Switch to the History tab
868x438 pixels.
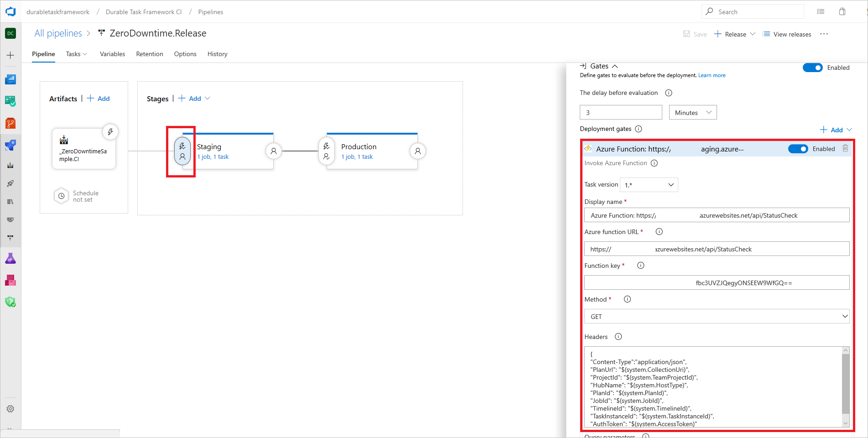[x=217, y=54]
